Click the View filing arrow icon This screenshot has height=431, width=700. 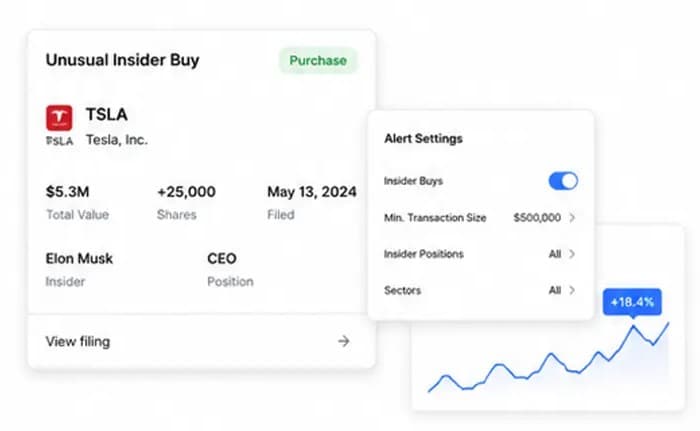pyautogui.click(x=343, y=341)
